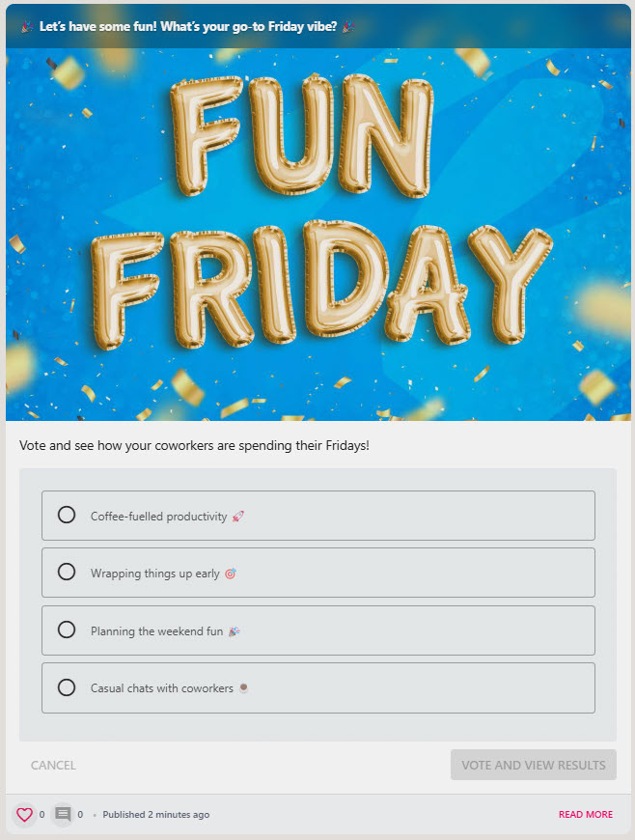Screen dimensions: 635x840
Task: Click the party popper emoji before the post title
Action: (x=27, y=26)
